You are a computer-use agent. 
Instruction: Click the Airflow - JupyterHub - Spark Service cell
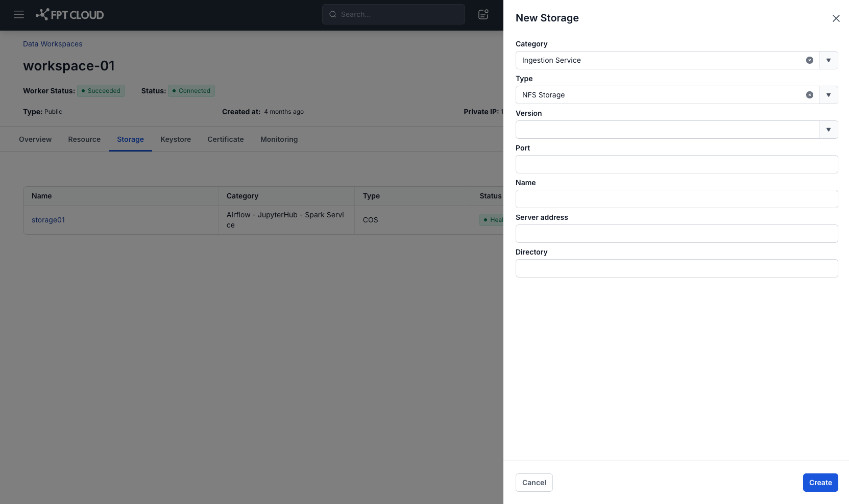(285, 220)
